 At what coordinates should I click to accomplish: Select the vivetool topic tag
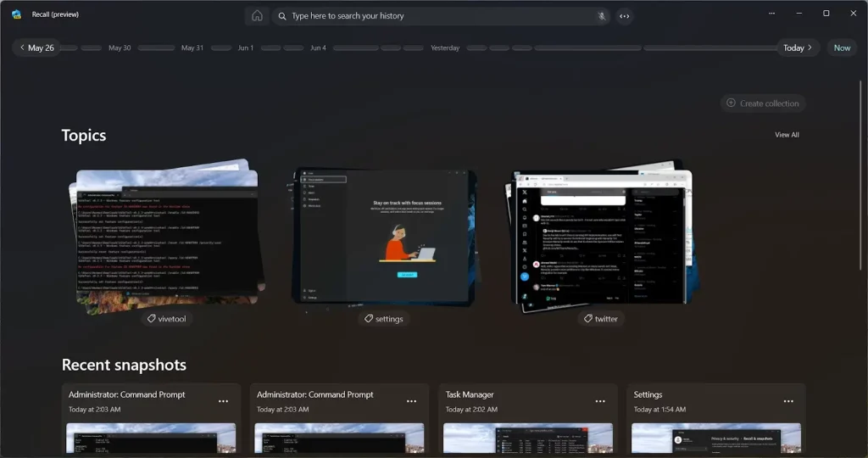point(166,319)
